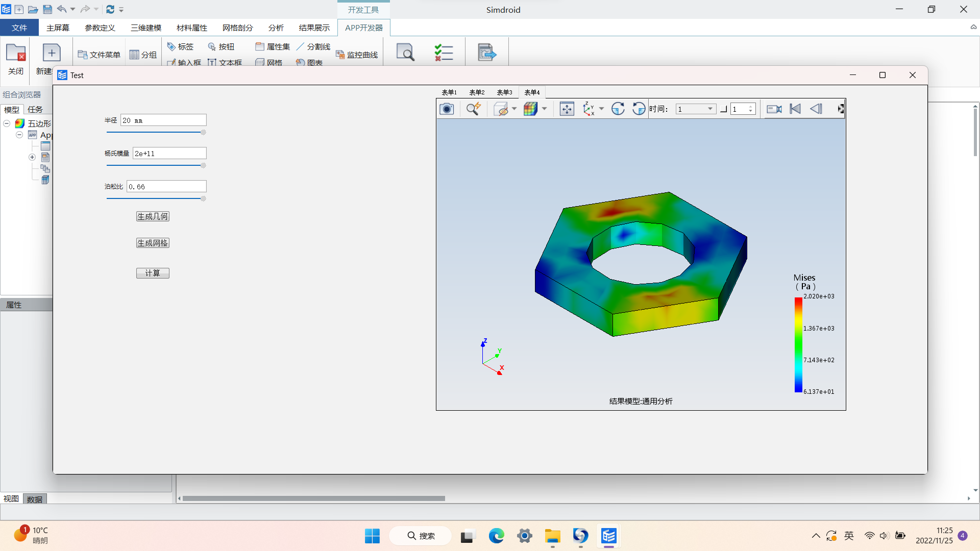Click the 半径 slider handle
Viewport: 980px width, 551px height.
[x=203, y=132]
